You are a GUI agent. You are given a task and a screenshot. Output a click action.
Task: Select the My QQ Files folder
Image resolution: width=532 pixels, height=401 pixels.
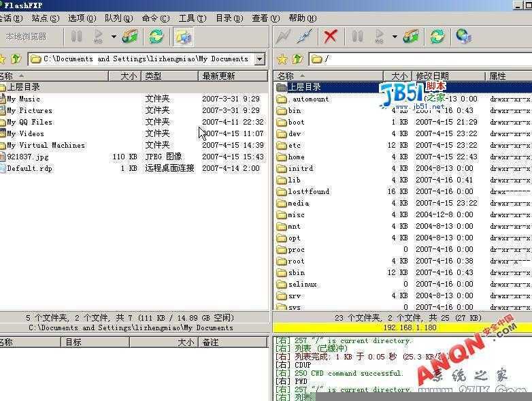[29, 122]
